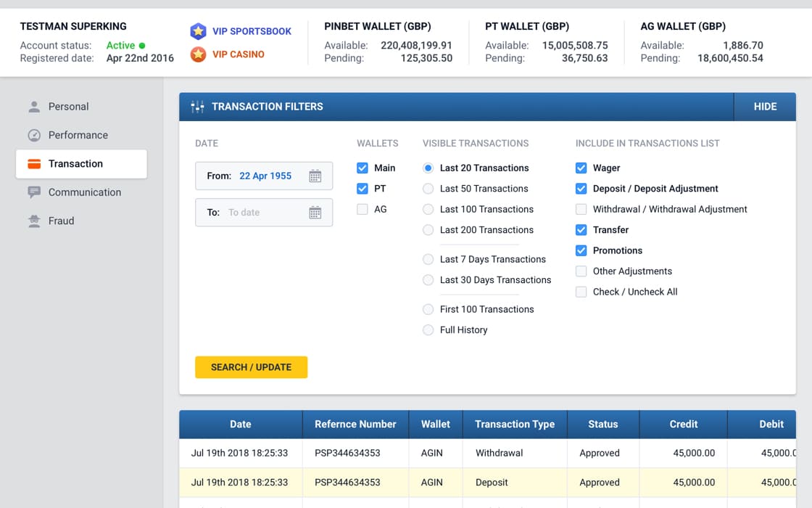
Task: Open calendar picker in To date field
Action: pyautogui.click(x=315, y=213)
